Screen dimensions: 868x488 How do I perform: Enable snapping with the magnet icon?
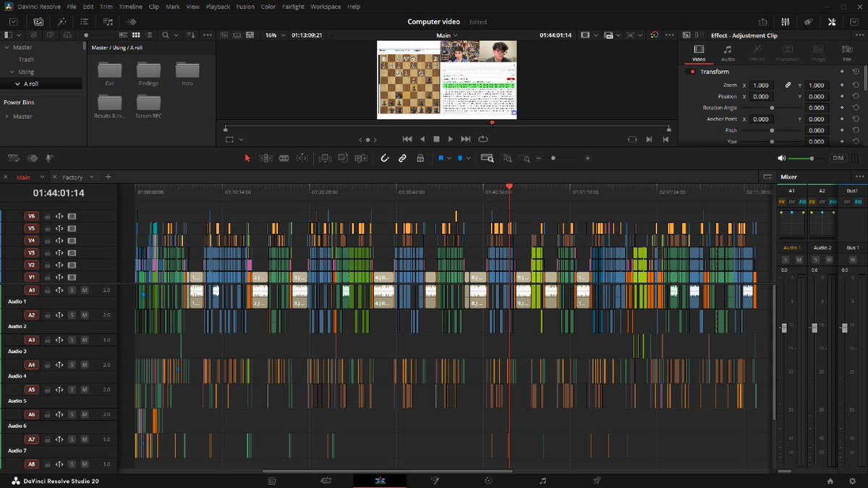tap(385, 158)
